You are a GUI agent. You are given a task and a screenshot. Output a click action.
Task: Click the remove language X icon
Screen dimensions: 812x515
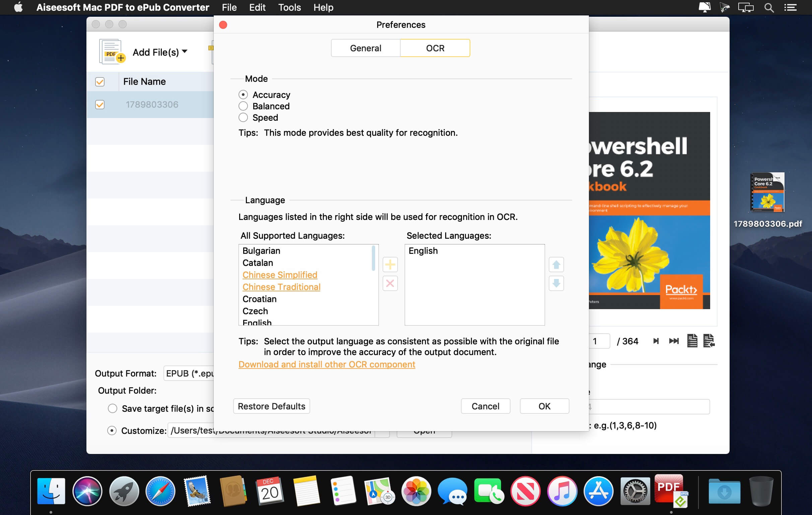[390, 283]
